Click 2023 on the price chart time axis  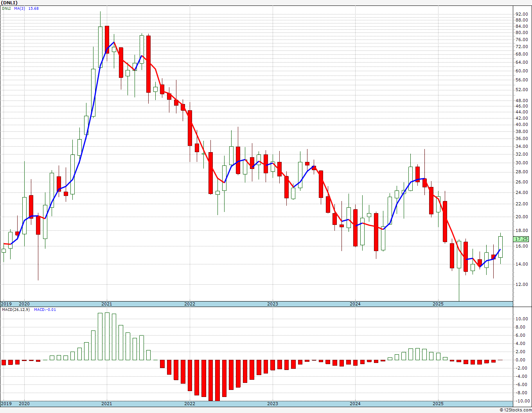point(273,304)
